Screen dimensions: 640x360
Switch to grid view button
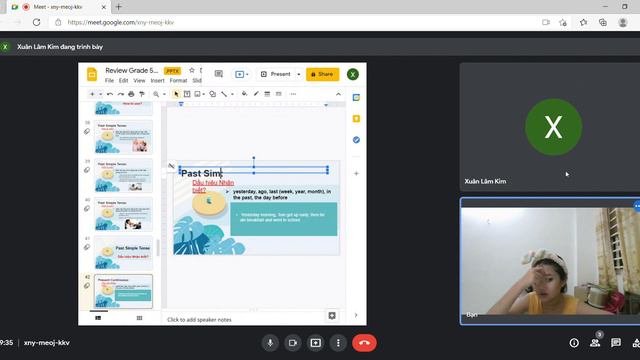click(x=139, y=318)
